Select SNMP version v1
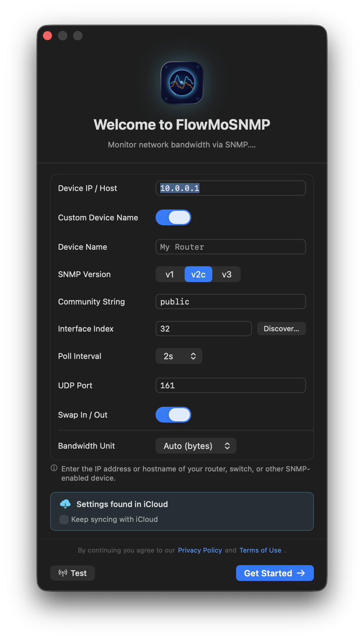 click(170, 274)
